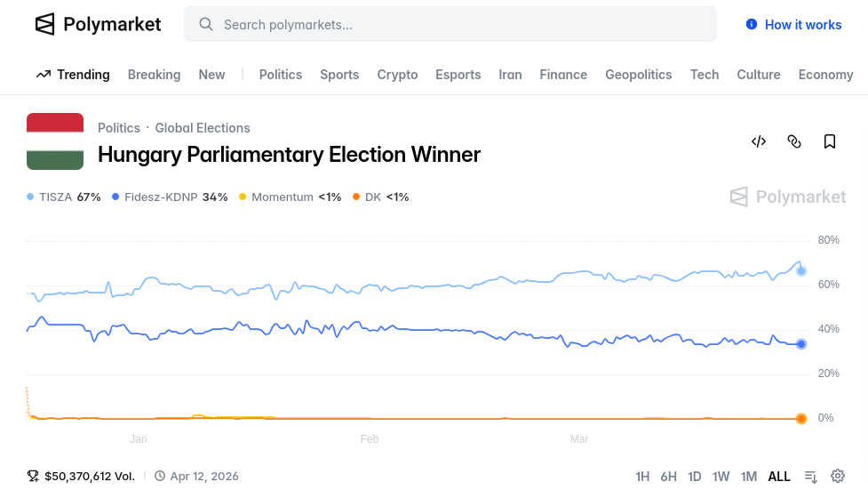Open the Politics category tab
The height and width of the screenshot is (498, 868).
(x=281, y=75)
